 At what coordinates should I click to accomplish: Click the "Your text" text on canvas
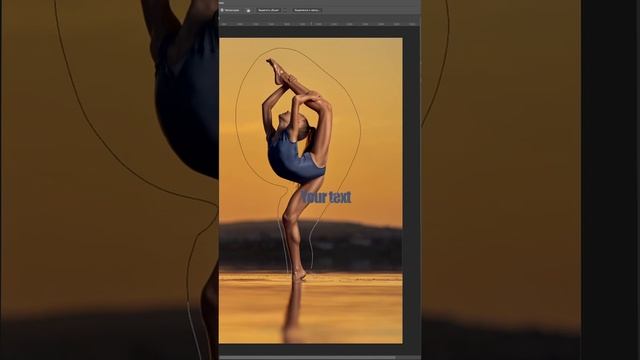pyautogui.click(x=326, y=197)
